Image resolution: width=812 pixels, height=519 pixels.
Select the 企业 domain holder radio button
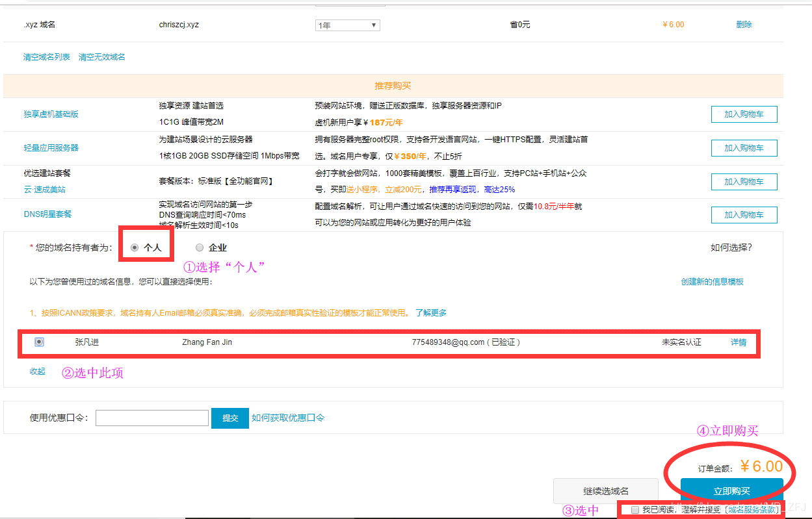pos(200,247)
